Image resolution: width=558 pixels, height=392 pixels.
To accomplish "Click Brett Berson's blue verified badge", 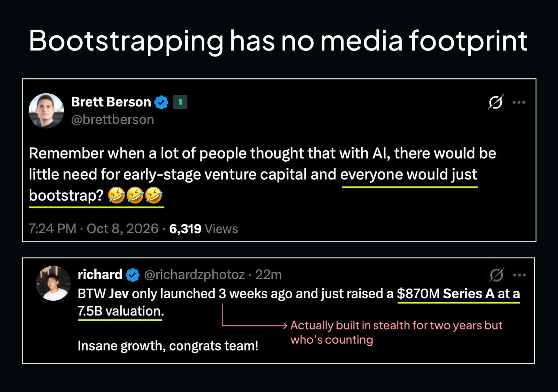I will [161, 102].
